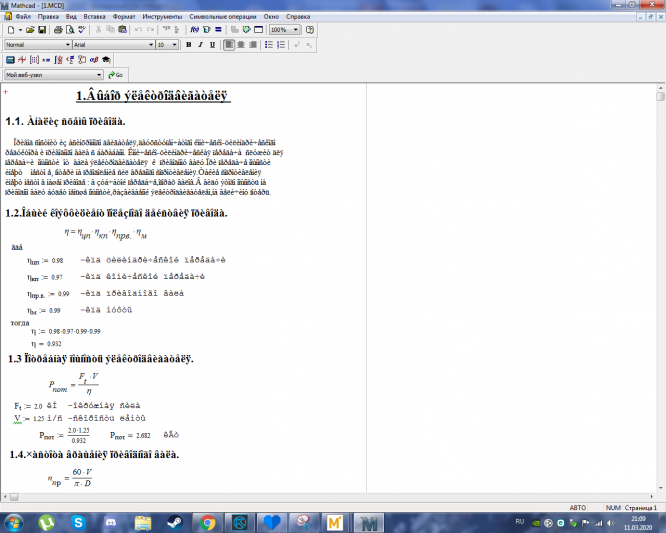Open the Evaluation palette (x=) icon

[46, 60]
